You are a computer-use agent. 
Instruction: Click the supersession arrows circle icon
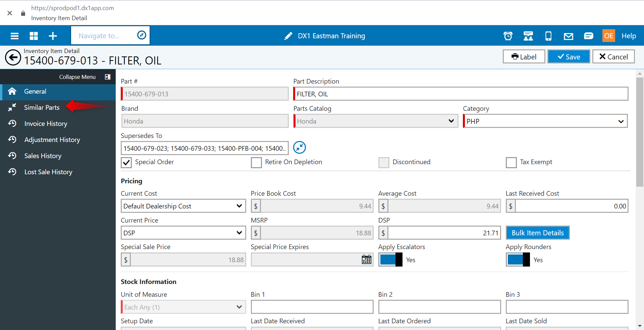(x=300, y=147)
